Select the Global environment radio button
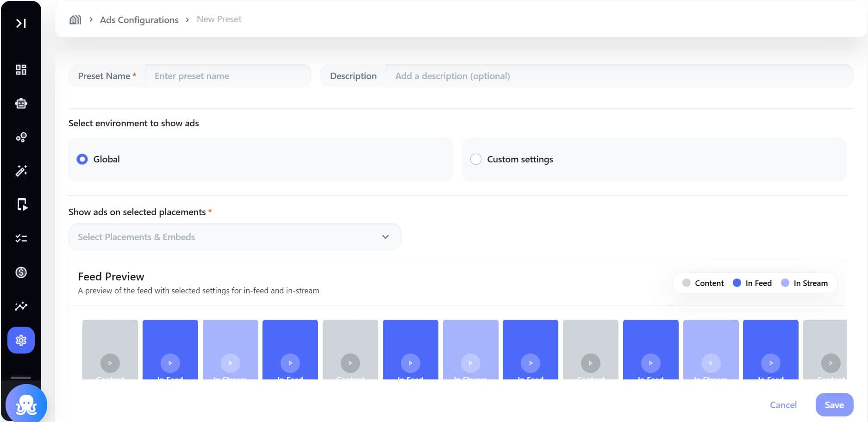This screenshot has height=422, width=868. [82, 159]
